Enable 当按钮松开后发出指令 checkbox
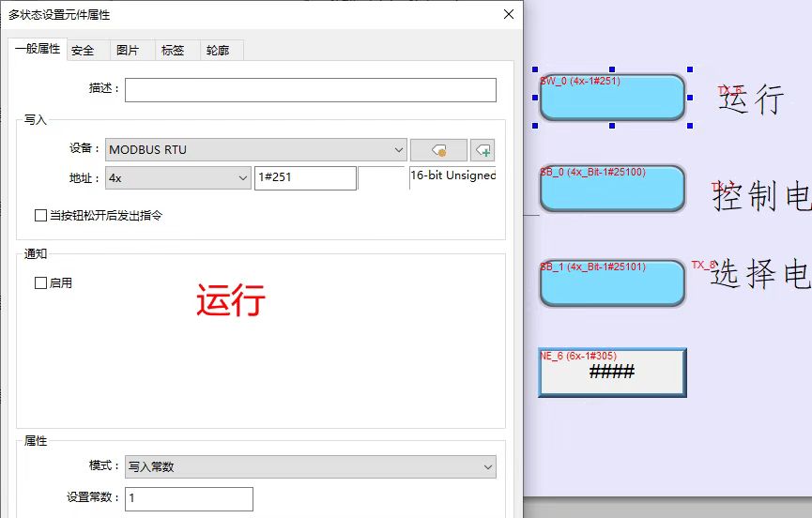This screenshot has width=812, height=518. click(x=40, y=215)
